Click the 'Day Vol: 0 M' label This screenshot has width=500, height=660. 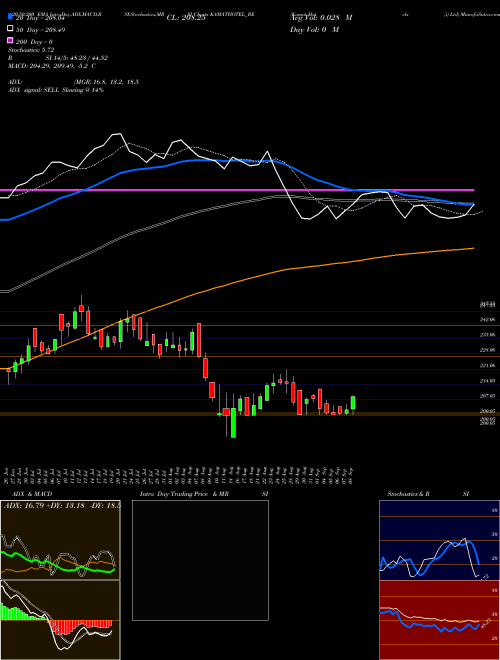(314, 29)
